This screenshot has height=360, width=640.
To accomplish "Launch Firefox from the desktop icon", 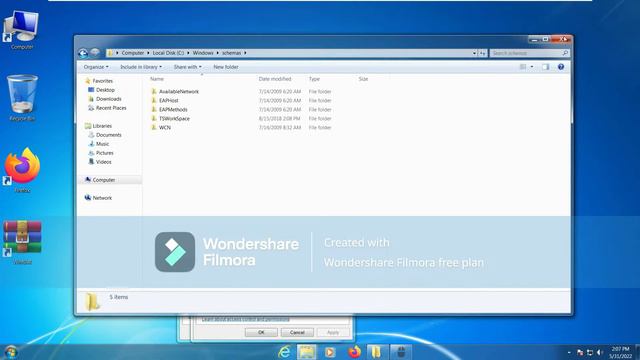I will [x=22, y=171].
